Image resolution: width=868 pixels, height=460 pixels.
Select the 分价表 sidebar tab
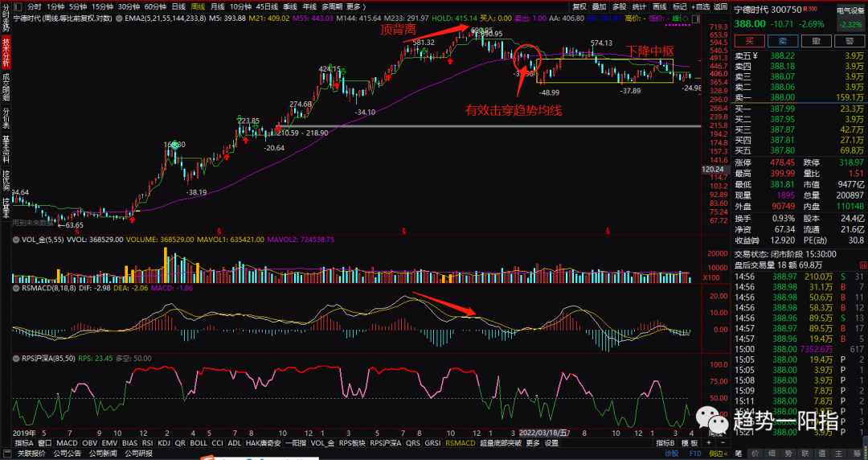pyautogui.click(x=6, y=117)
